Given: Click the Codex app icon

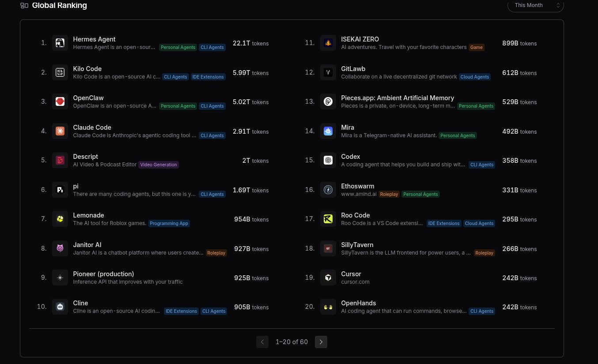Looking at the screenshot, I should coord(328,160).
